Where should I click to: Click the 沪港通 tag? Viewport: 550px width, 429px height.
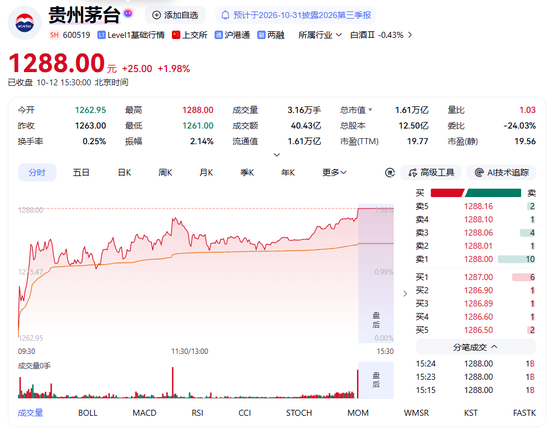tap(232, 35)
